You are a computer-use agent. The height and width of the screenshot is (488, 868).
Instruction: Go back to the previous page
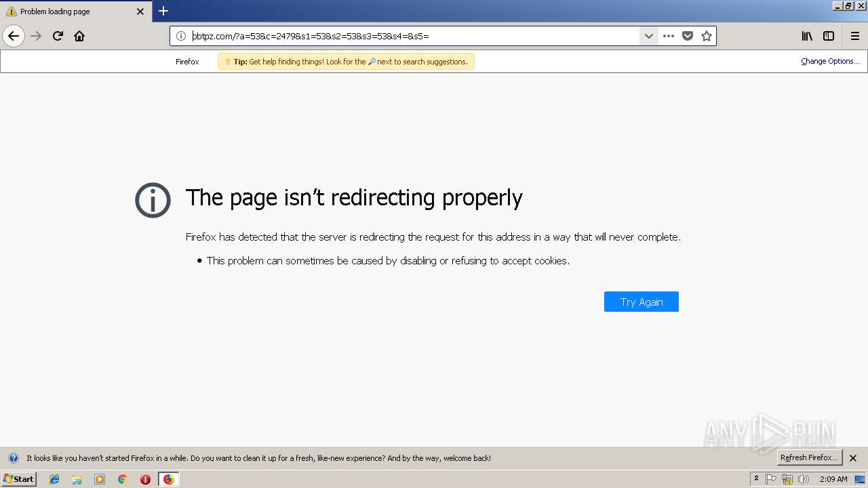point(14,36)
